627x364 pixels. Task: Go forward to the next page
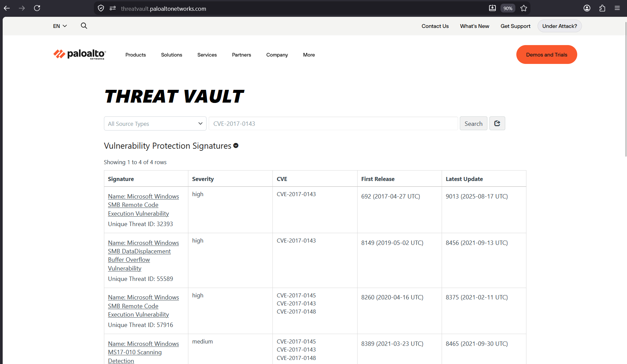[x=22, y=8]
